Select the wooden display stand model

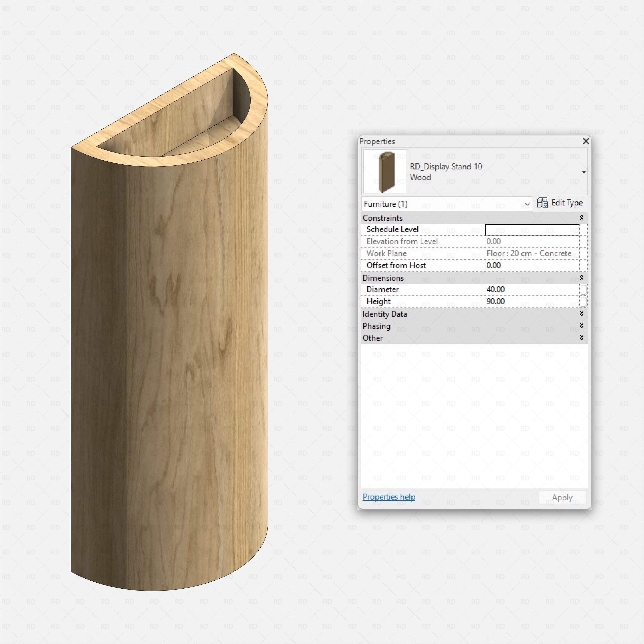169,322
